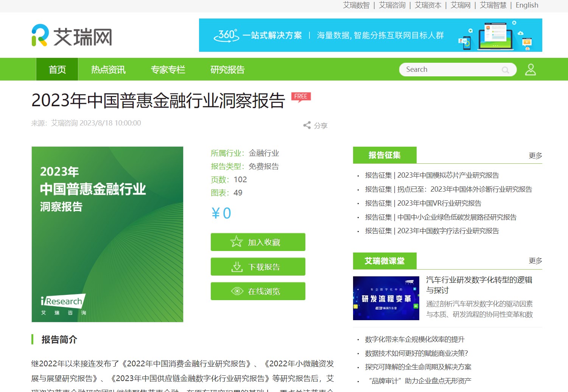
Task: Click the 页数: 102 text
Action: point(229,180)
